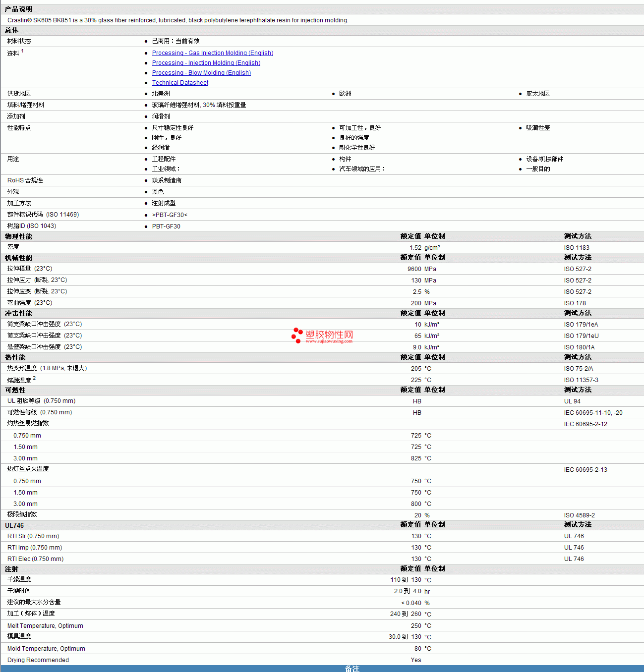Click the Melt Temperature, Optimum label

coord(45,626)
